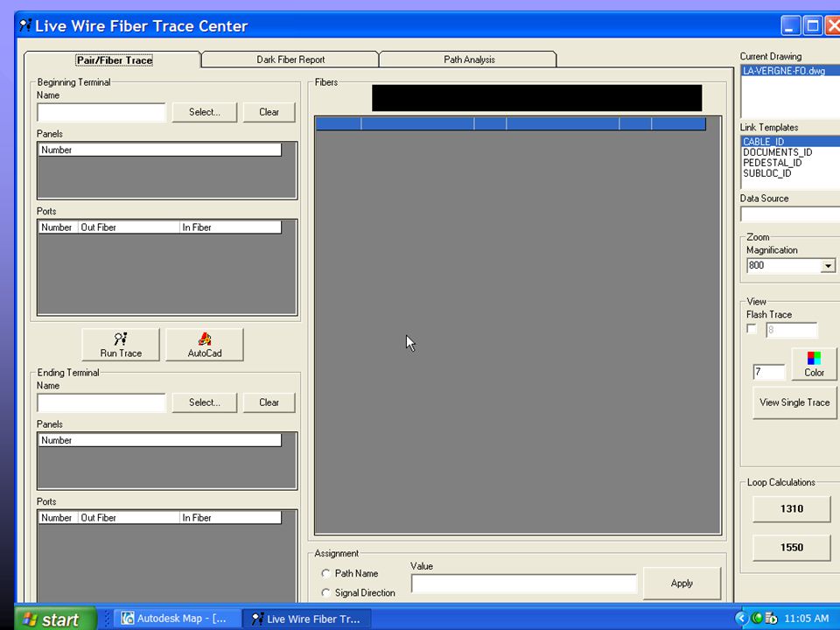Clear the Beginning Terminal name
Viewport: 840px width, 630px height.
269,112
